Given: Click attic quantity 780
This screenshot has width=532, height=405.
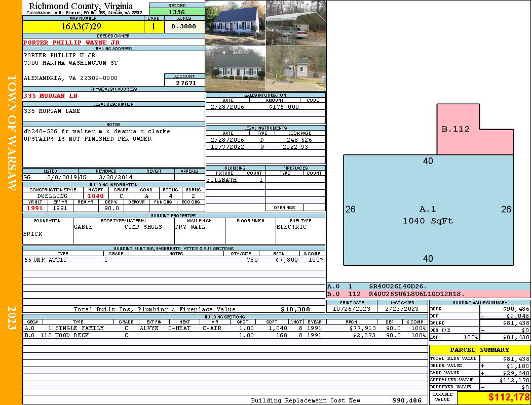Looking at the screenshot, I should [252, 260].
